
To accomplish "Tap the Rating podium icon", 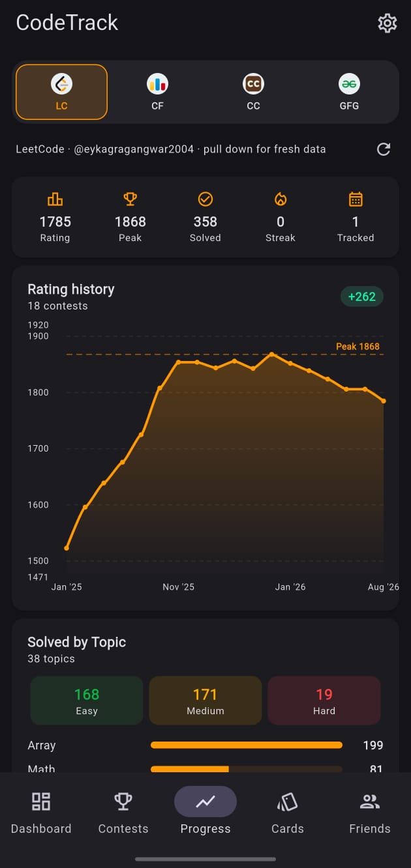I will tap(55, 199).
